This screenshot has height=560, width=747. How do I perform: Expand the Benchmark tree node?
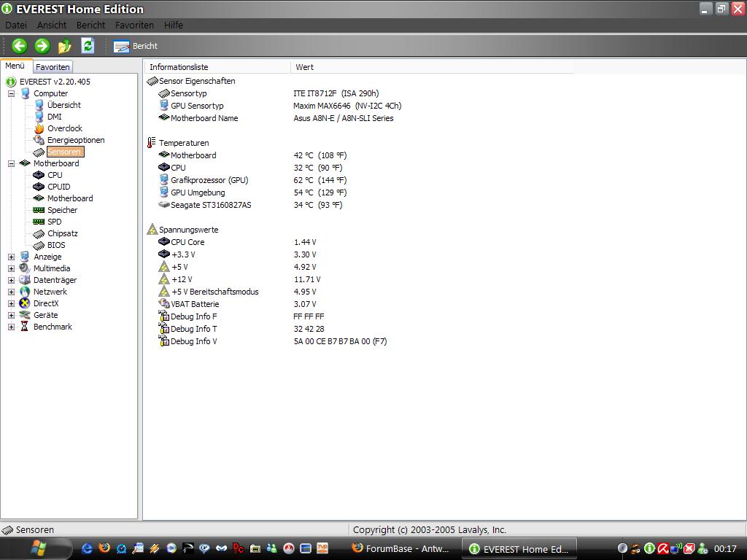12,327
